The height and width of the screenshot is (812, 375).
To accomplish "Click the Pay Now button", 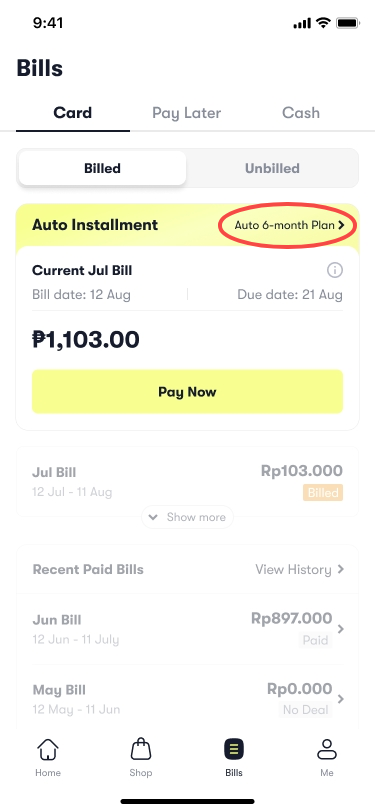I will (188, 392).
